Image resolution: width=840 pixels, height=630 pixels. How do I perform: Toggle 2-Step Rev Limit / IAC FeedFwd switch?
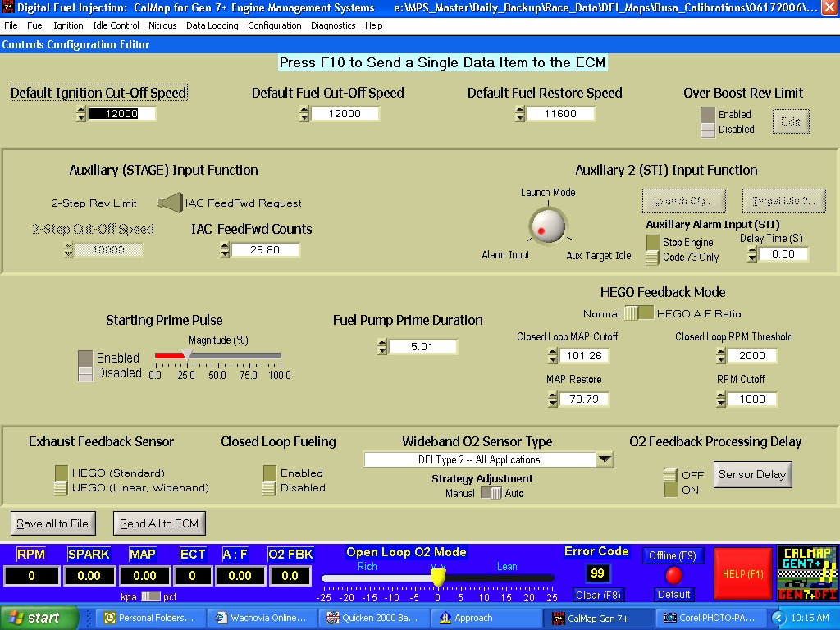coord(171,203)
